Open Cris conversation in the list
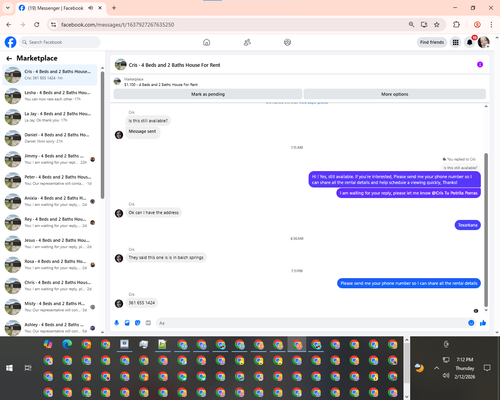500x400 pixels. click(50, 75)
